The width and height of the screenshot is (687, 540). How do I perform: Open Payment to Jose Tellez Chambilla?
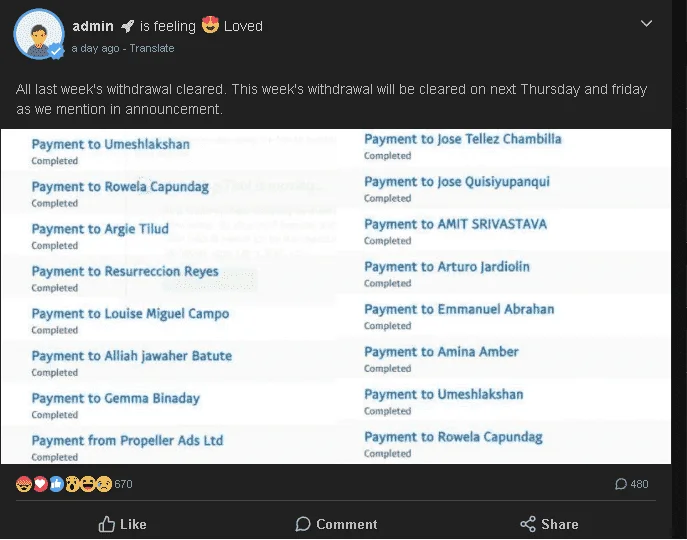pos(463,139)
